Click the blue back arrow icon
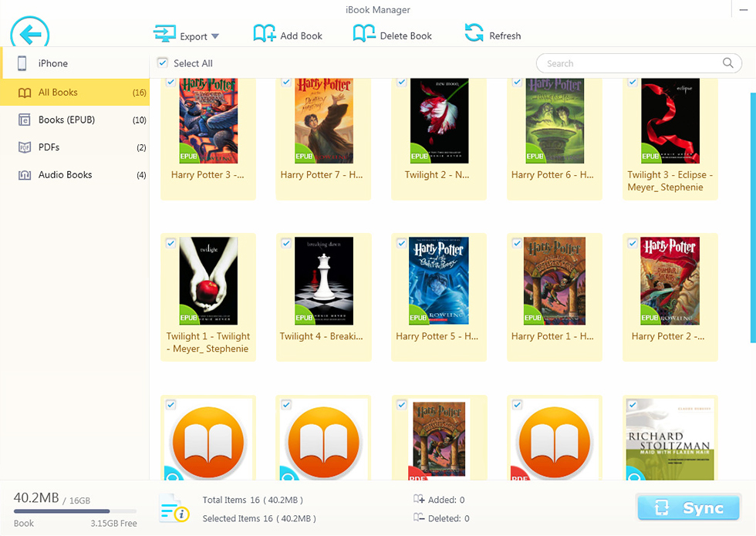Viewport: 756px width, 536px height. click(x=30, y=32)
